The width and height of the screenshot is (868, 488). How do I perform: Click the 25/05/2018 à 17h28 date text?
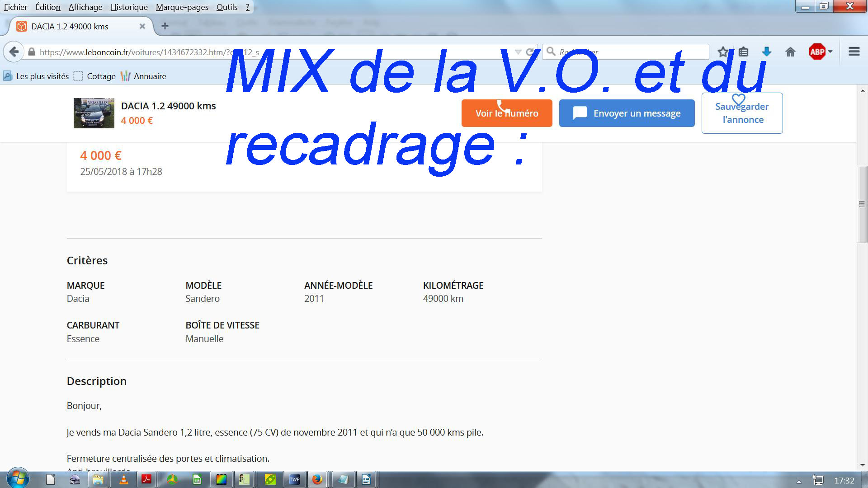pyautogui.click(x=121, y=172)
